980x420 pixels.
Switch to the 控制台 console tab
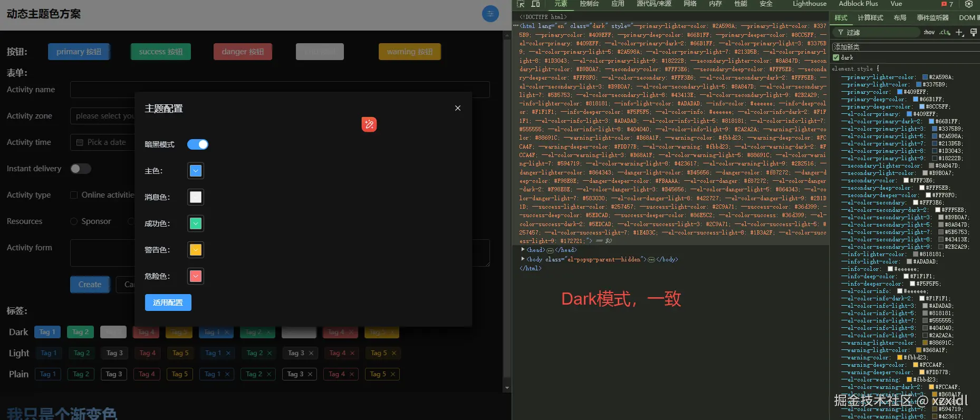[589, 4]
